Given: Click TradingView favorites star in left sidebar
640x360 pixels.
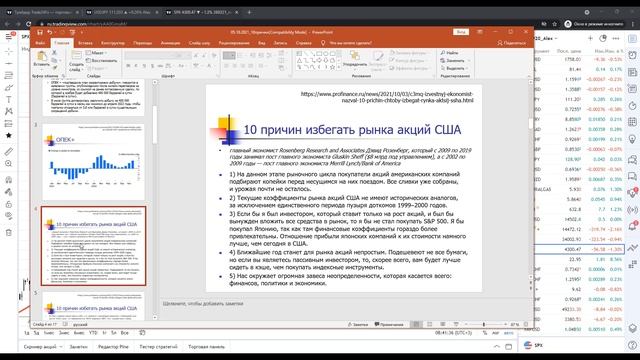Looking at the screenshot, I should click(x=9, y=135).
